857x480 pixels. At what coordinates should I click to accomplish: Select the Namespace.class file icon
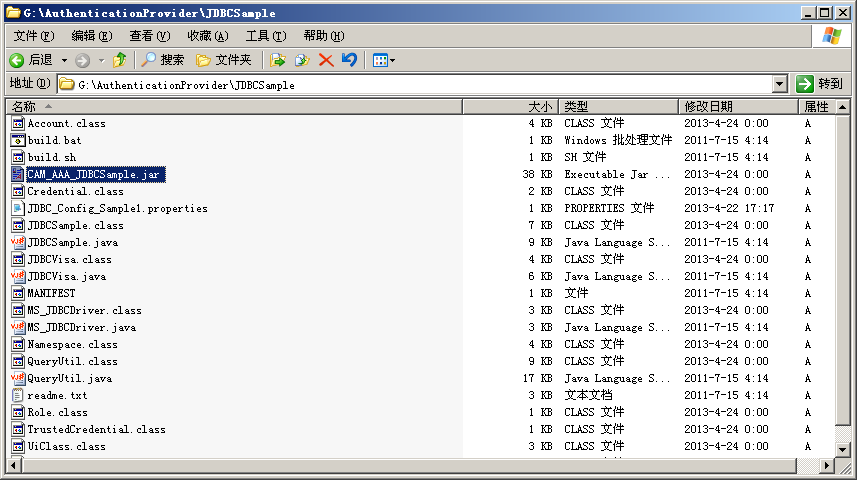coord(18,344)
